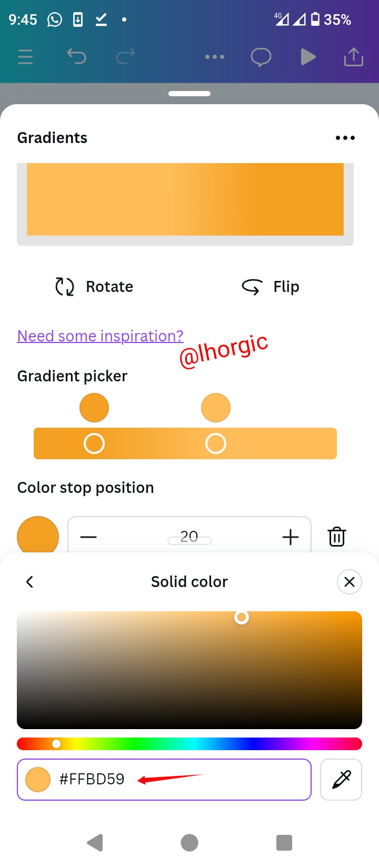
Task: Increase color stop position with plus
Action: point(291,537)
